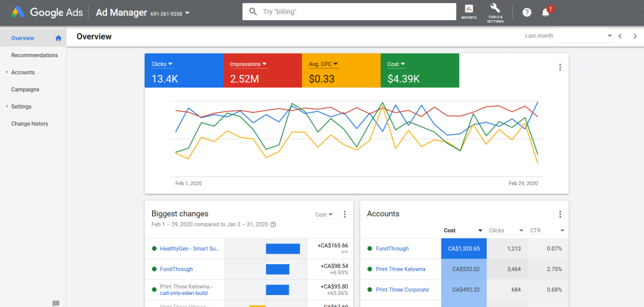Open Print Three Kelowna account link
Viewport: 644px width, 307px height.
click(401, 269)
